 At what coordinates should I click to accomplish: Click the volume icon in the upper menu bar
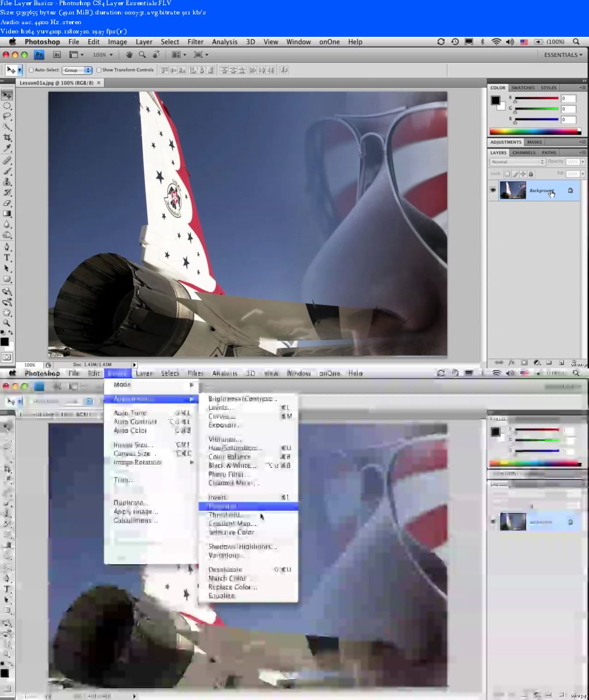(x=510, y=41)
